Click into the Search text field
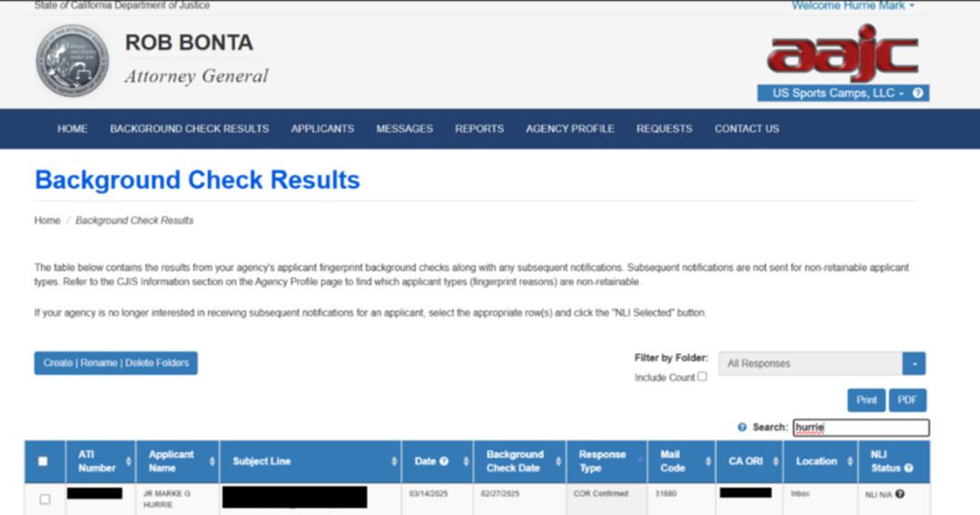Image resolution: width=980 pixels, height=515 pixels. (860, 428)
